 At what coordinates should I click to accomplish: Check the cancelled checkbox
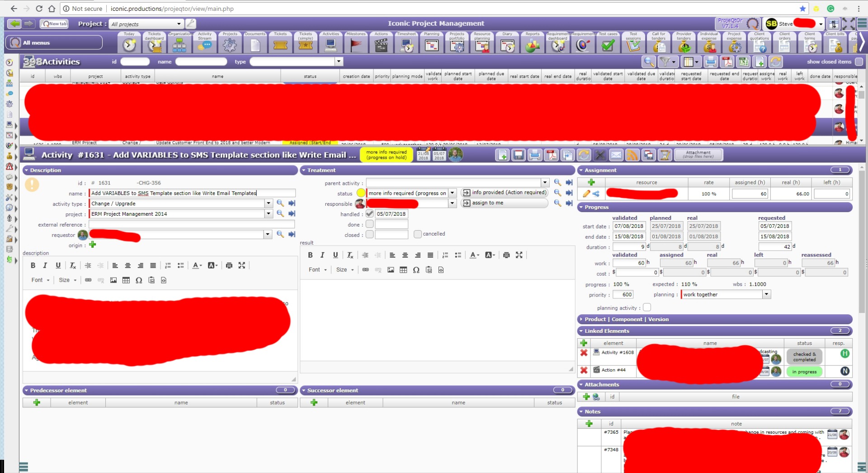[x=417, y=234]
